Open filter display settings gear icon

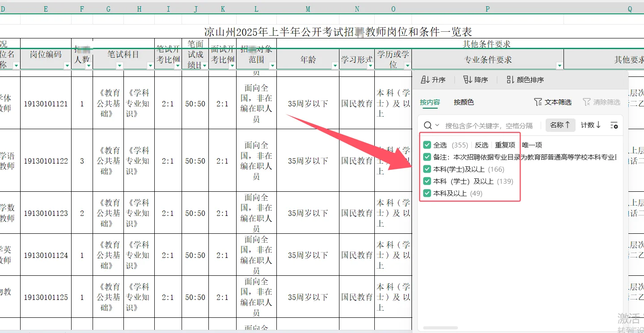point(613,125)
